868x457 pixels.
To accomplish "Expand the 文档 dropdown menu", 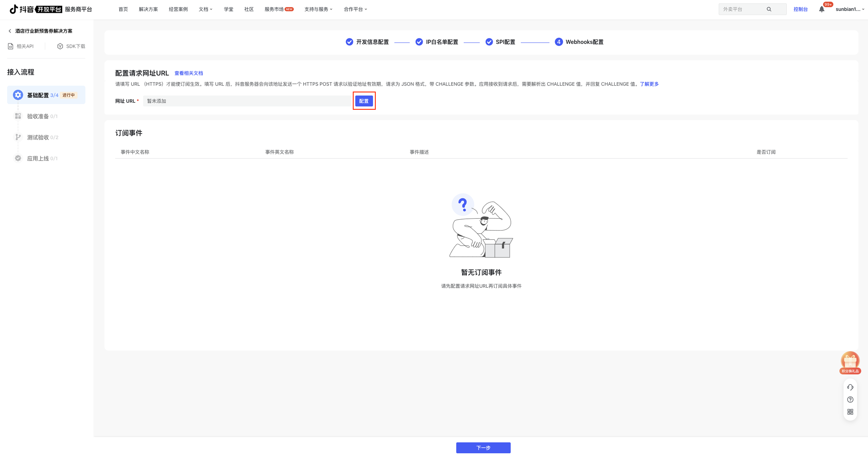I will coord(205,9).
